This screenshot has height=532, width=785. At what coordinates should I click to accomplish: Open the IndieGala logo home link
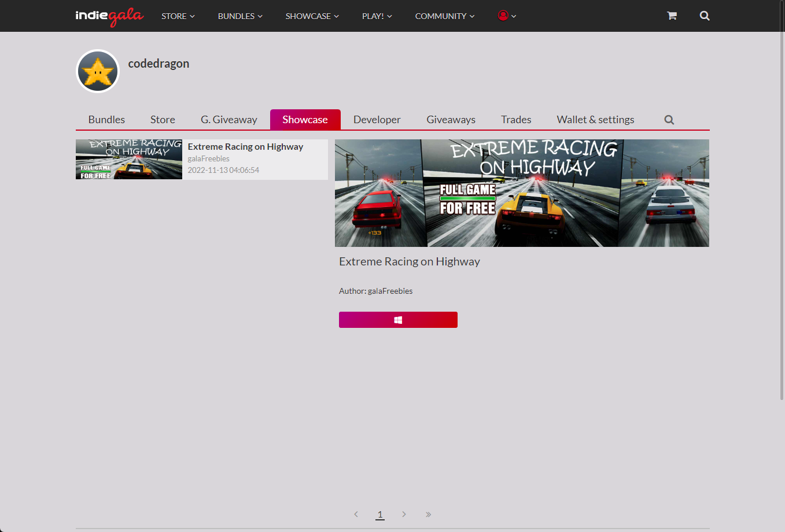(109, 16)
